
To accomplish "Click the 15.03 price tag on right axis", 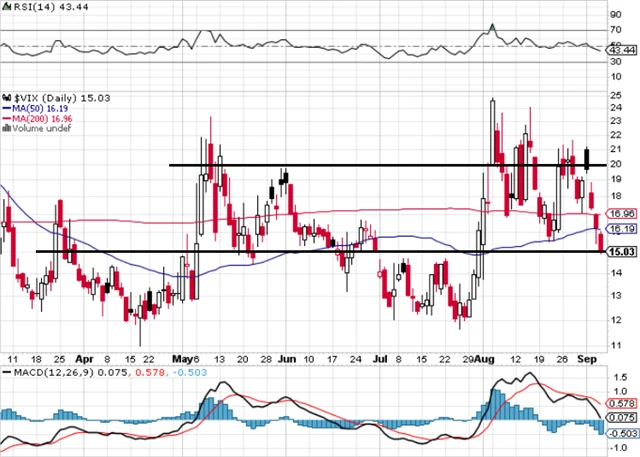I will [622, 251].
